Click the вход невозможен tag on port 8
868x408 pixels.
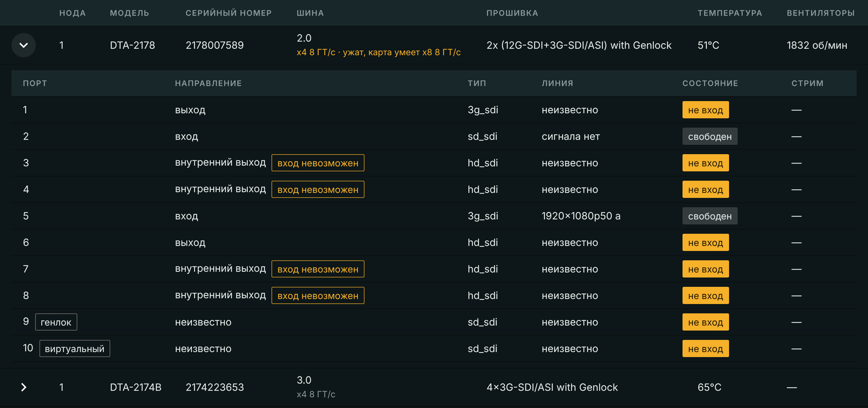tap(318, 295)
